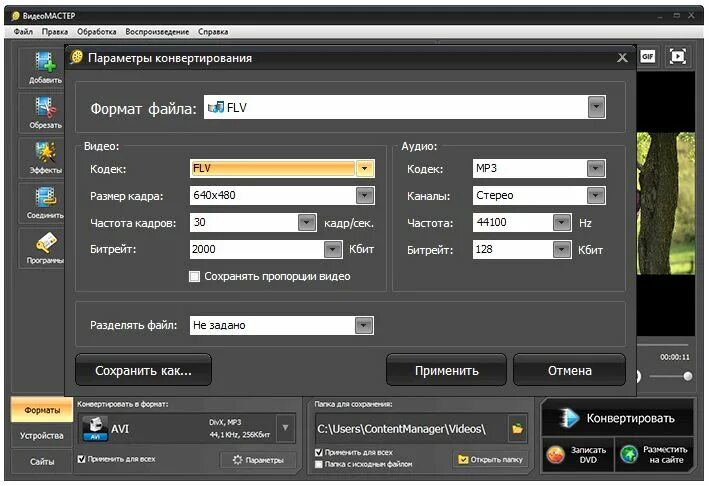The height and width of the screenshot is (486, 709).
Task: Expand the Частота кадров dropdown arrow
Action: (307, 222)
